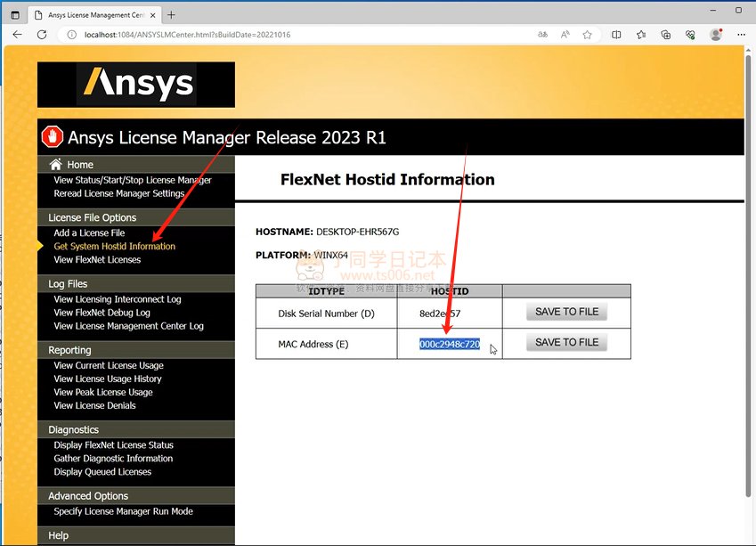Show View Current License Usage report
This screenshot has width=756, height=546.
(x=109, y=365)
